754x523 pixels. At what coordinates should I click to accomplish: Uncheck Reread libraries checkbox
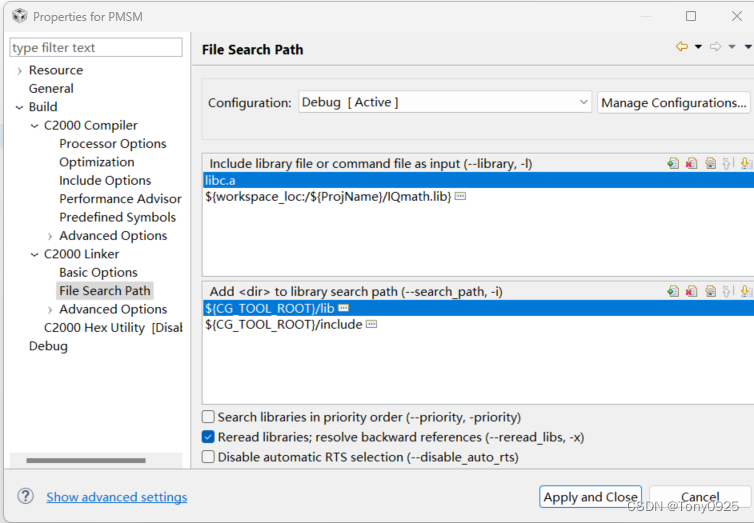[x=208, y=437]
